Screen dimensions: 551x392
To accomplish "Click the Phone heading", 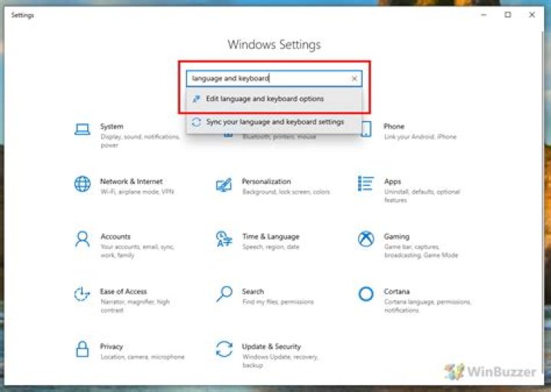I will (394, 126).
